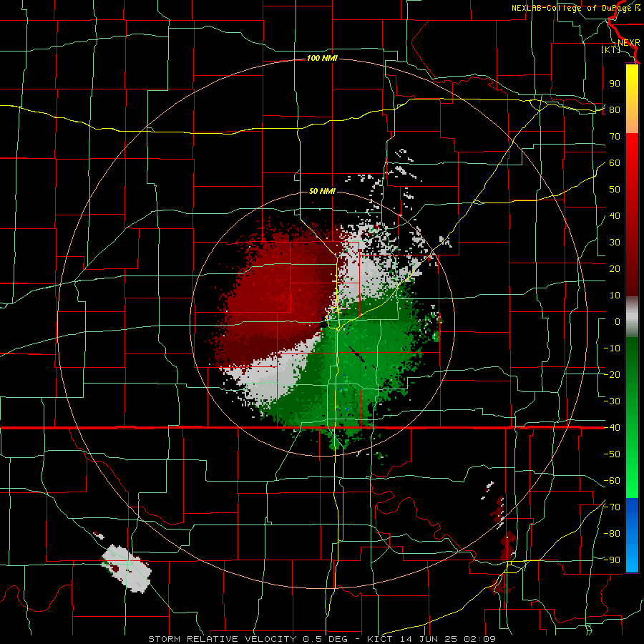Select the positive 60 scale label

[x=615, y=163]
